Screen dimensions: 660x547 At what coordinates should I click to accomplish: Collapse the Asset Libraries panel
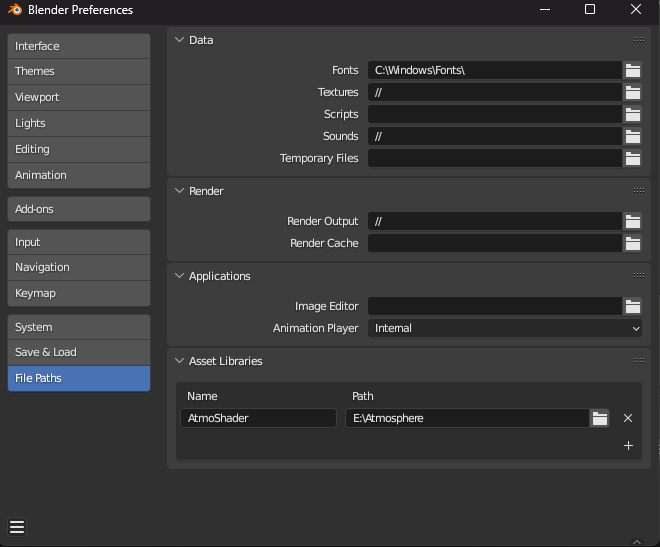pos(180,361)
